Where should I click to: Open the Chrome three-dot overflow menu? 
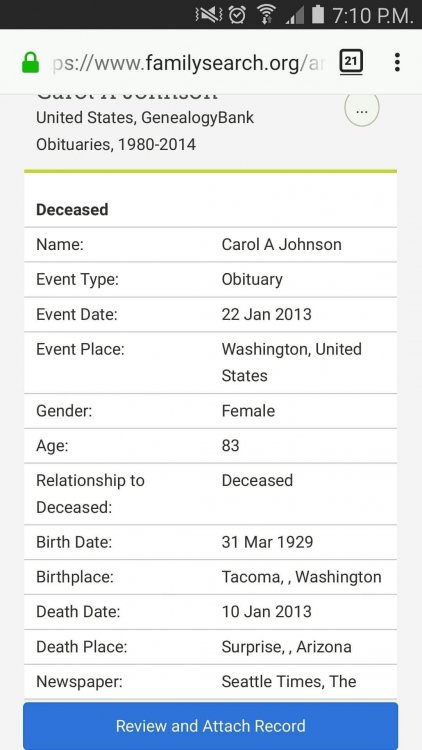[x=397, y=62]
